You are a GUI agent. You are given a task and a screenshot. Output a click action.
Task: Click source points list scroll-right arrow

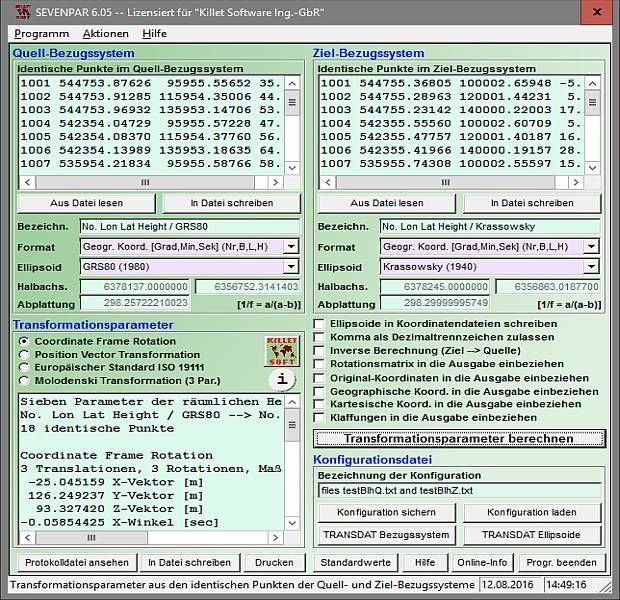click(x=276, y=182)
